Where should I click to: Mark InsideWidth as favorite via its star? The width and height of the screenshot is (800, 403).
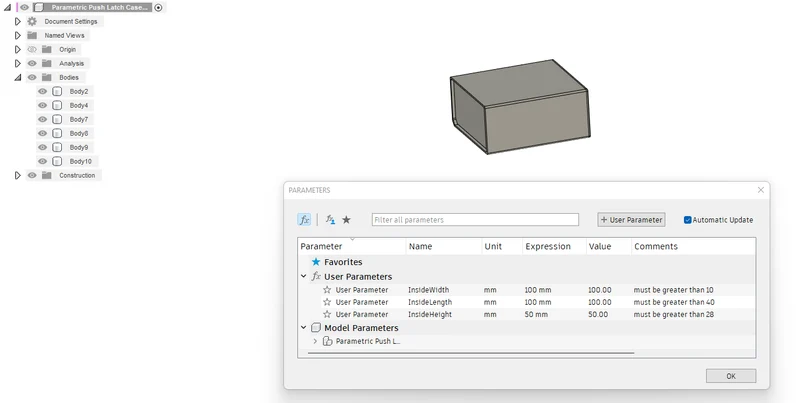point(327,290)
